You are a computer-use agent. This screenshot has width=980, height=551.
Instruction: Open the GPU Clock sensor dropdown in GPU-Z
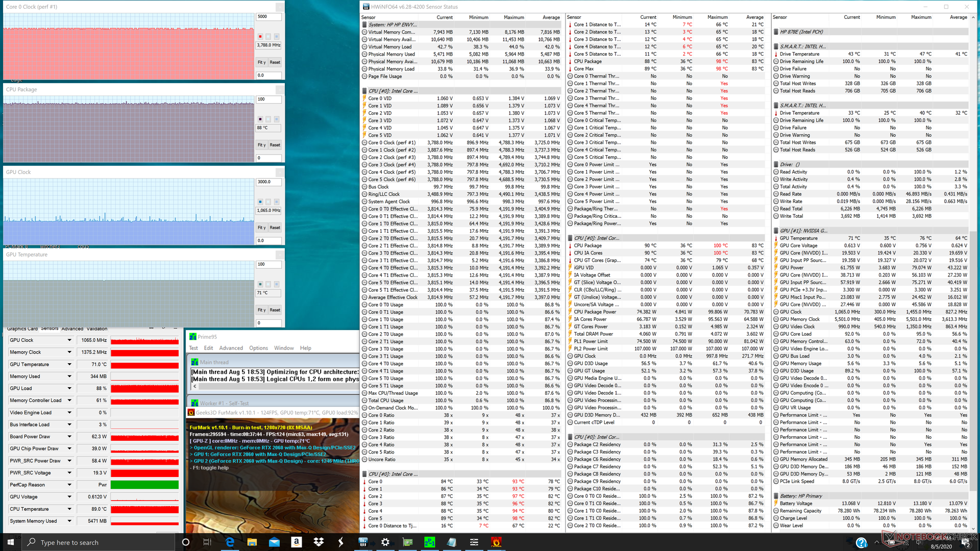[69, 340]
